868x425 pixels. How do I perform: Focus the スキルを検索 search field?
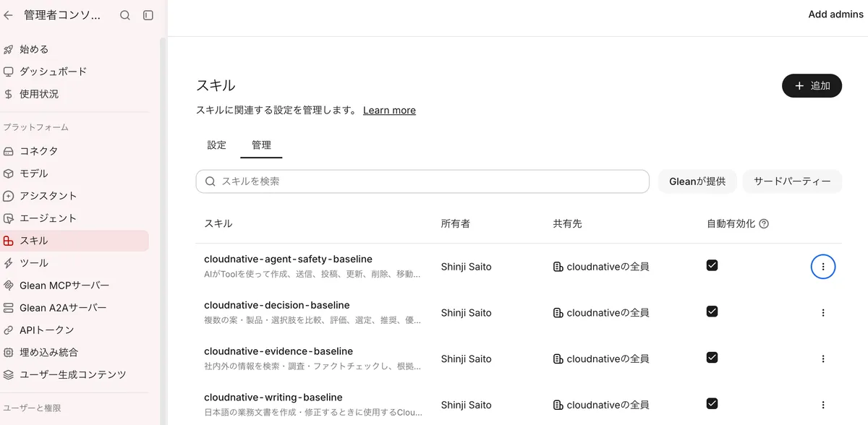click(422, 181)
